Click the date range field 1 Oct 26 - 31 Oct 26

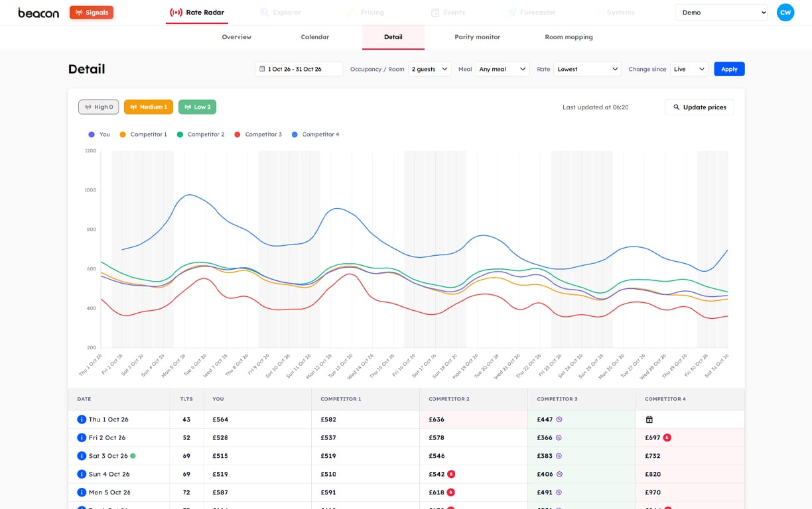(x=299, y=69)
